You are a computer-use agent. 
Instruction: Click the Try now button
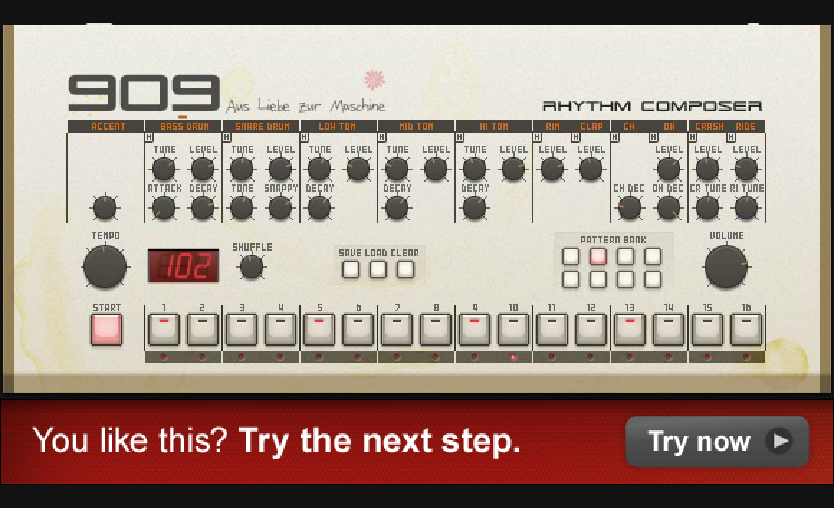pos(718,442)
